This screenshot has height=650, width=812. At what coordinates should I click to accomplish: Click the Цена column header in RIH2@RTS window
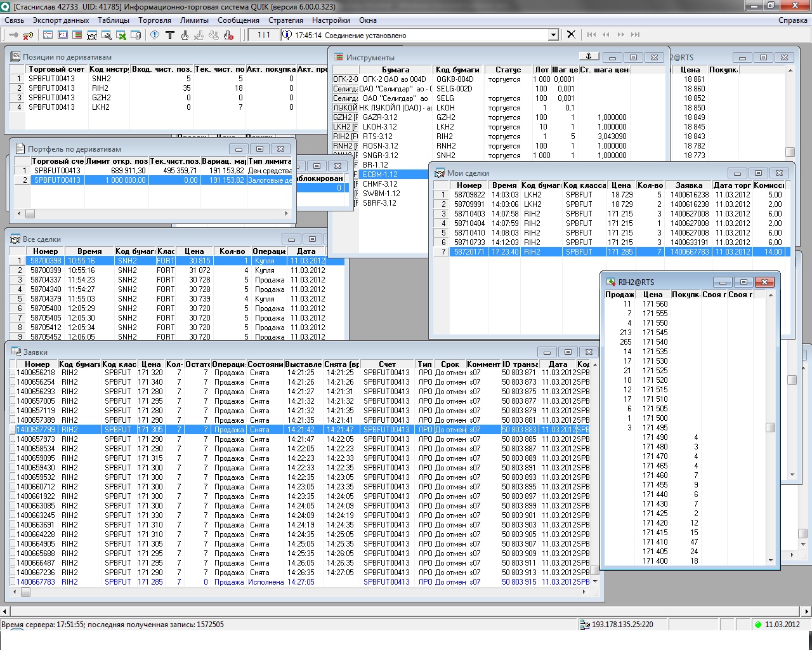653,295
